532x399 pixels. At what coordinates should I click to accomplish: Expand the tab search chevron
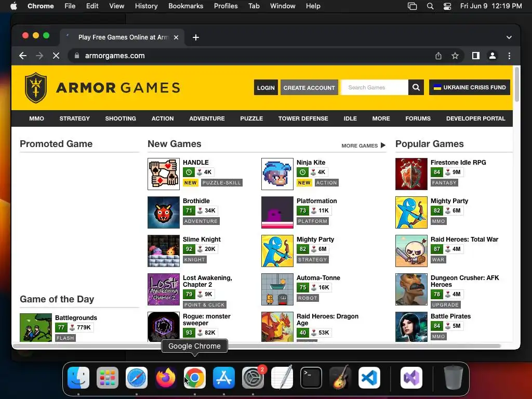tap(509, 37)
